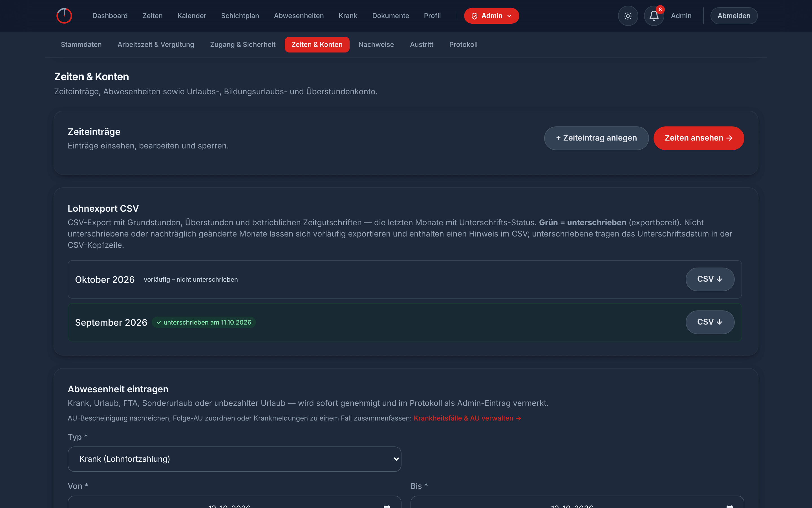Click the Lohnexport CSV heading
Image resolution: width=812 pixels, height=508 pixels.
point(103,208)
